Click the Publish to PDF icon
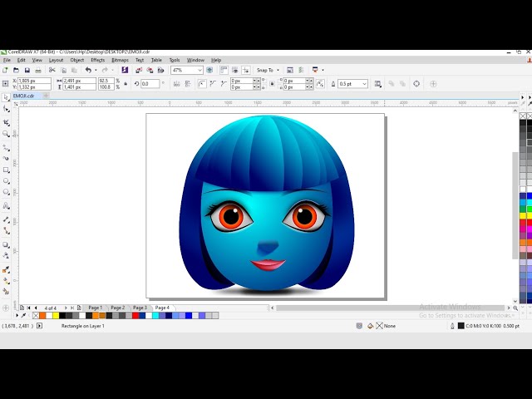Viewport: 532px width, 399px height. click(160, 70)
